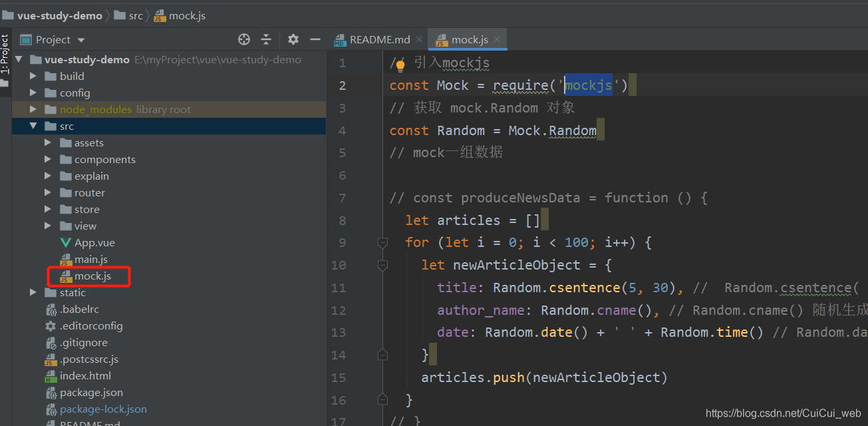Expand the router folder arrow
Viewport: 868px width, 426px height.
[x=48, y=193]
